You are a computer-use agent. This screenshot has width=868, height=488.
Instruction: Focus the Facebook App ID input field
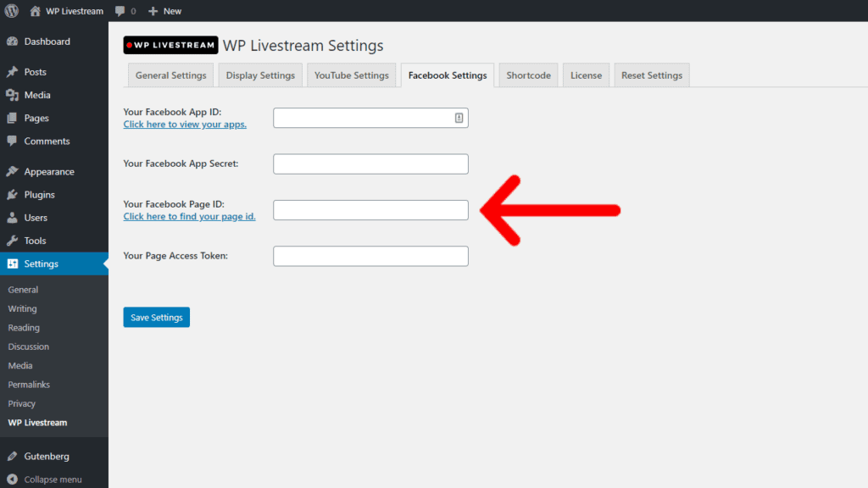pyautogui.click(x=371, y=118)
